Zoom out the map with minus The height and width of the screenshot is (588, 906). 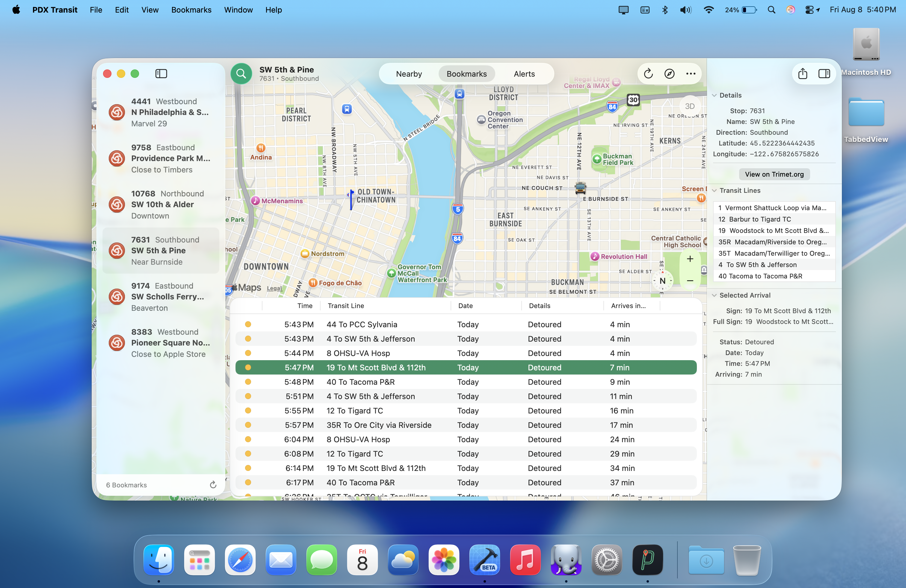click(690, 281)
